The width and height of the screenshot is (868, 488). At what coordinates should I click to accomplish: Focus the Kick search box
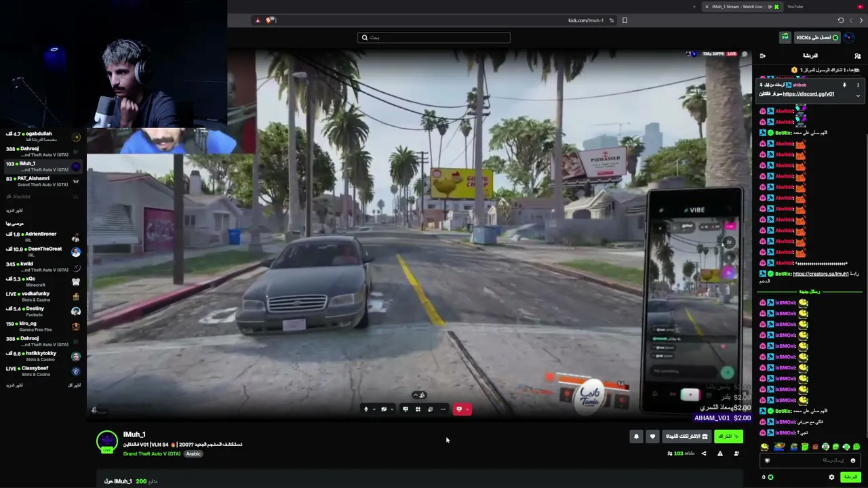click(x=434, y=37)
